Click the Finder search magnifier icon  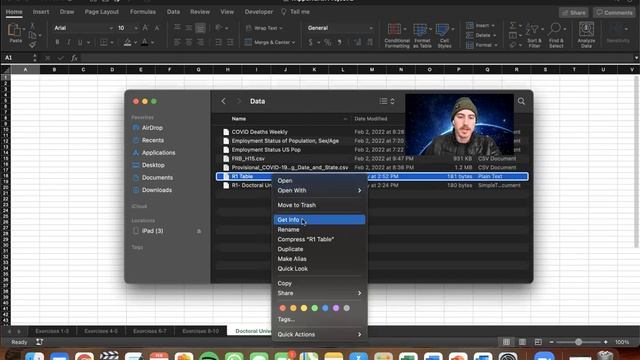[x=521, y=101]
